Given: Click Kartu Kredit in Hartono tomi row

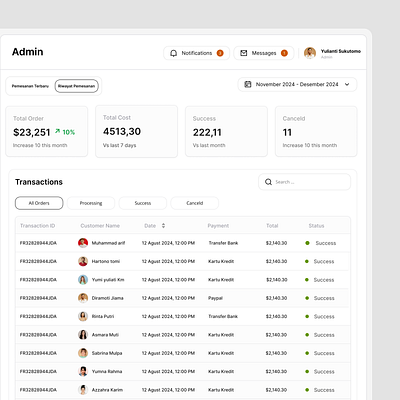Looking at the screenshot, I should (x=221, y=261).
